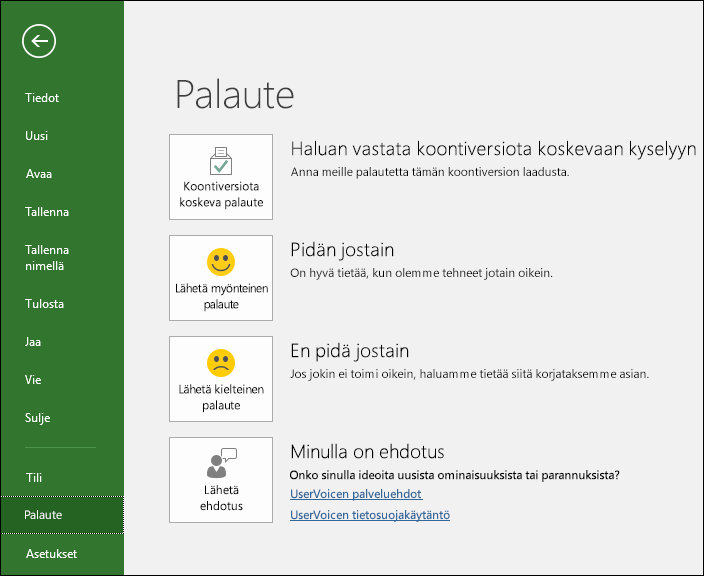Click the Palaute page heading
The image size is (704, 576).
pos(234,95)
